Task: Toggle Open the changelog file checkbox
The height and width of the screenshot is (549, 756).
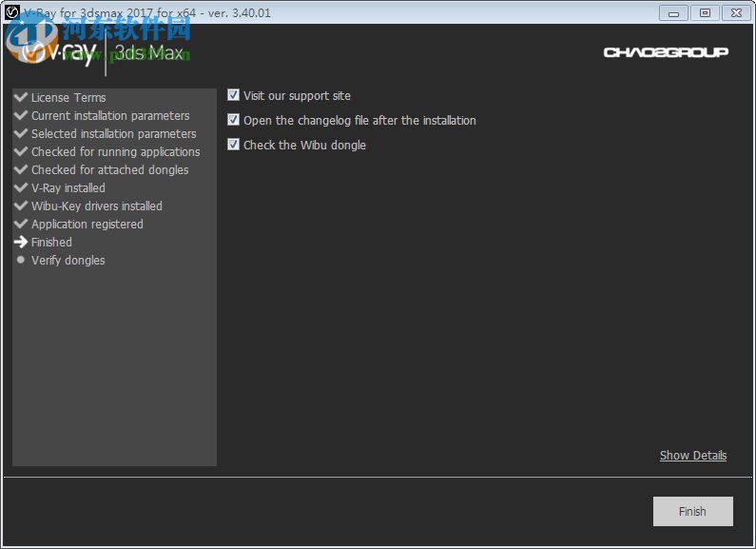Action: (233, 120)
